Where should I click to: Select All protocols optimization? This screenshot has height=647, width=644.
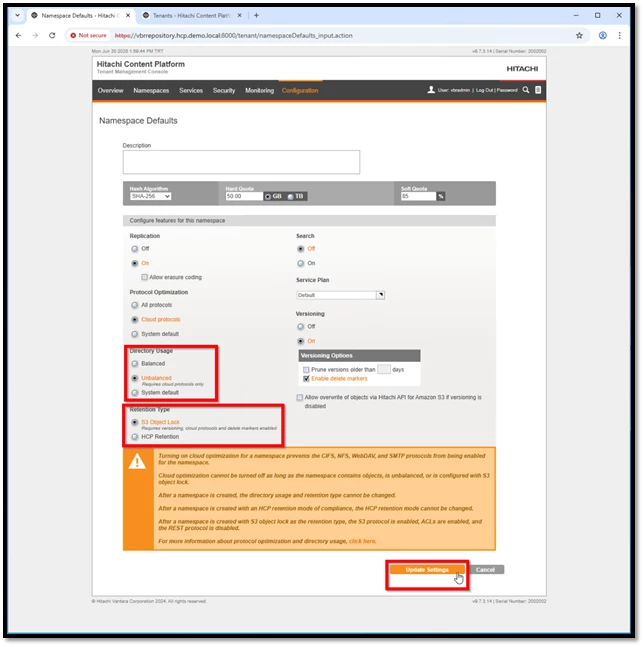[x=134, y=305]
